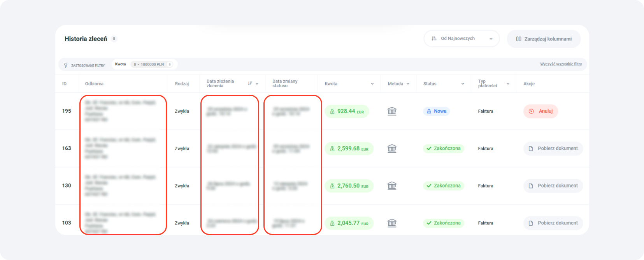Click the filter funnel icon

tap(65, 65)
